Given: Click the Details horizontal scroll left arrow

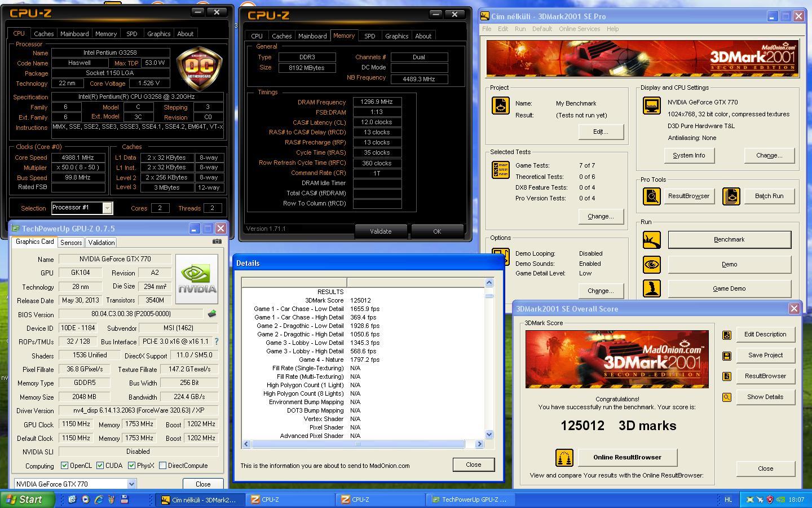Looking at the screenshot, I should click(x=246, y=444).
